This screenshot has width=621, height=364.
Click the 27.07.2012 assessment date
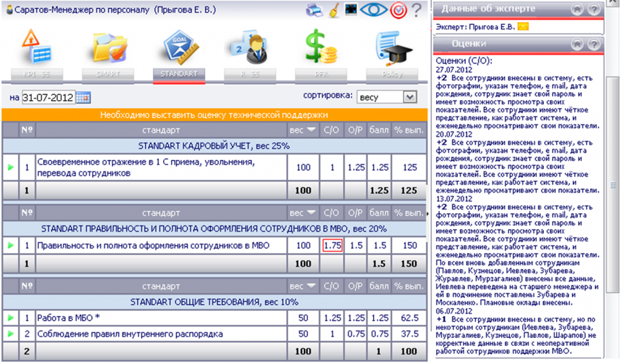pyautogui.click(x=454, y=70)
